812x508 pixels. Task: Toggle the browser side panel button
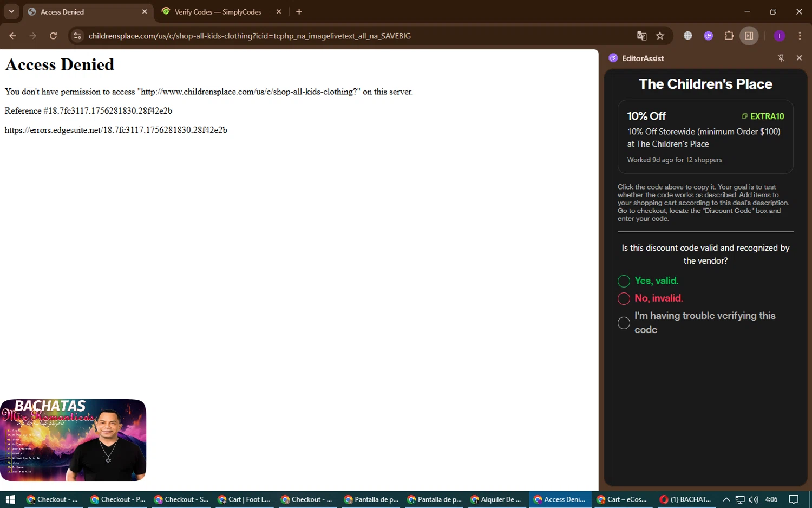(749, 36)
